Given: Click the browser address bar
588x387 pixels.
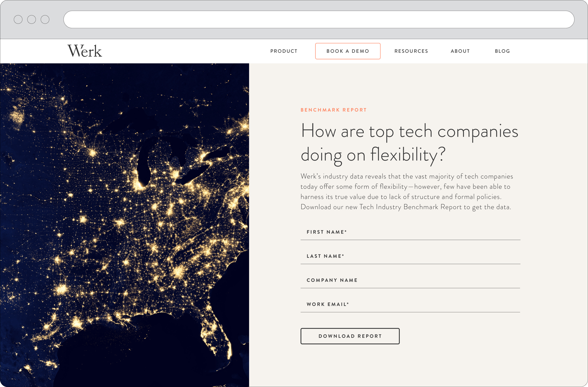Looking at the screenshot, I should (319, 19).
